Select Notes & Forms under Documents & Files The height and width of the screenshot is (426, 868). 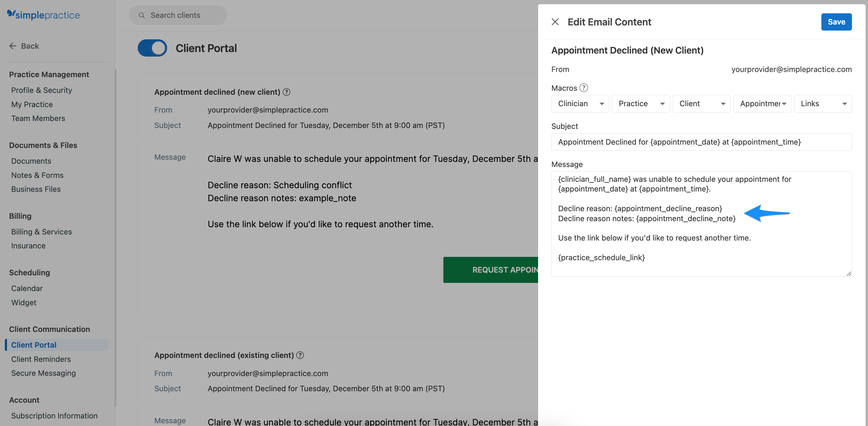pos(37,175)
